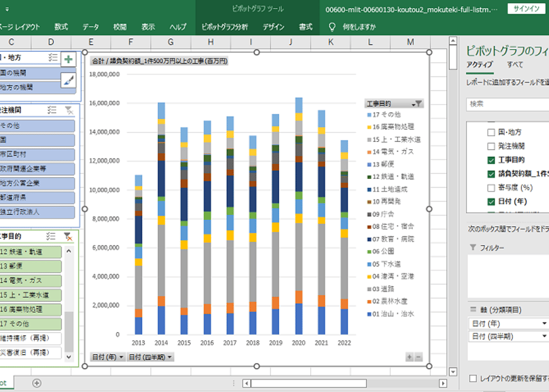Uncheck the 日付 (年) field checkbox

click(491, 201)
